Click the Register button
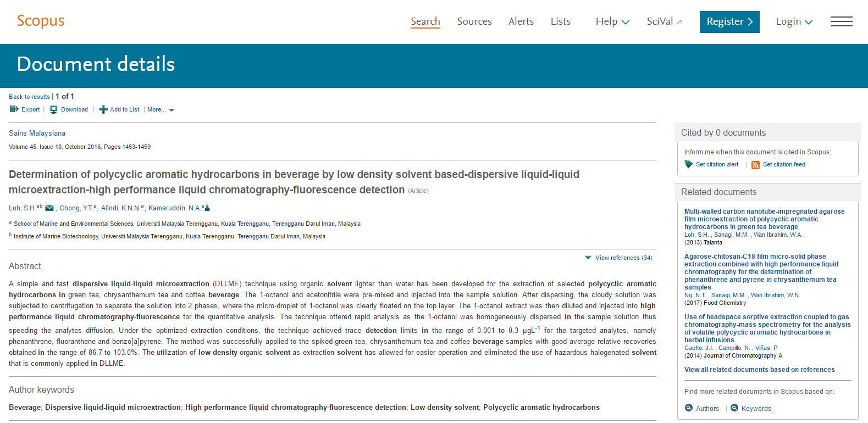The image size is (868, 423). point(729,22)
